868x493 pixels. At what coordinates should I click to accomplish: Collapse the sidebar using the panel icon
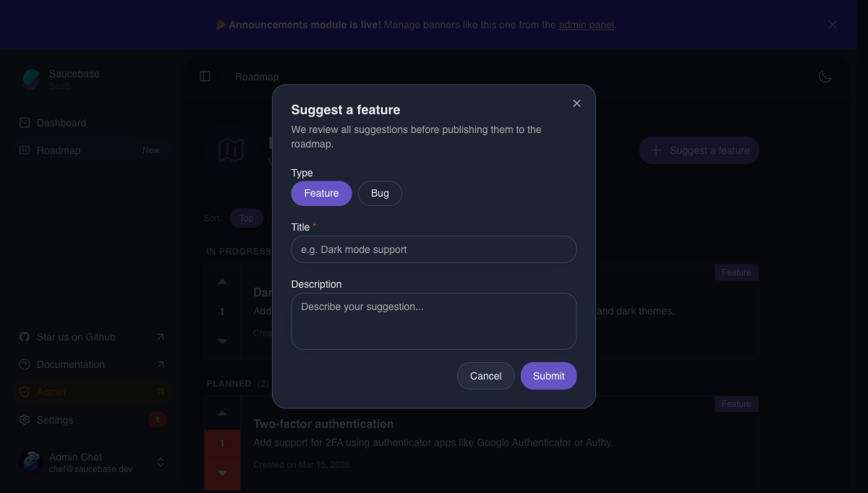[x=205, y=76]
